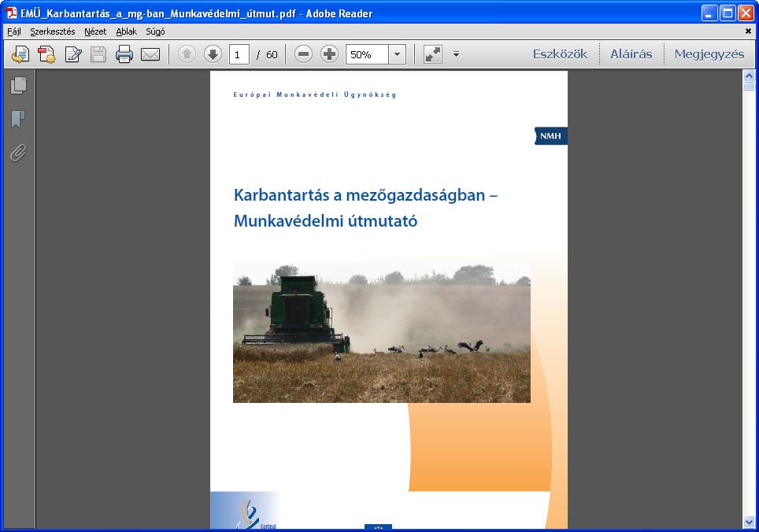Open the Ablak menu

(x=126, y=31)
